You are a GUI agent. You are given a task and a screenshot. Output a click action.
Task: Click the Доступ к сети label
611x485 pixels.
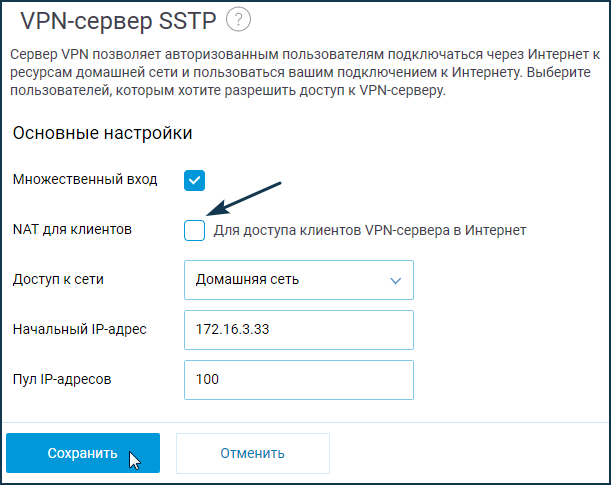click(58, 279)
